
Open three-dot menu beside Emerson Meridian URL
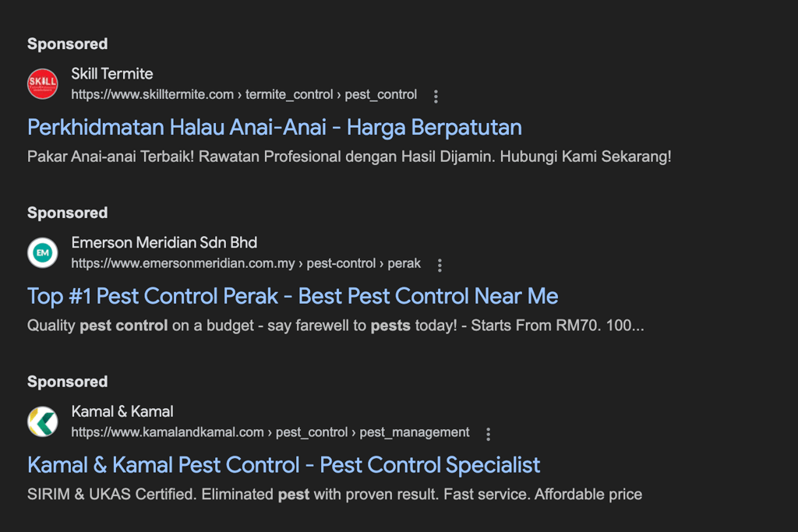click(440, 265)
